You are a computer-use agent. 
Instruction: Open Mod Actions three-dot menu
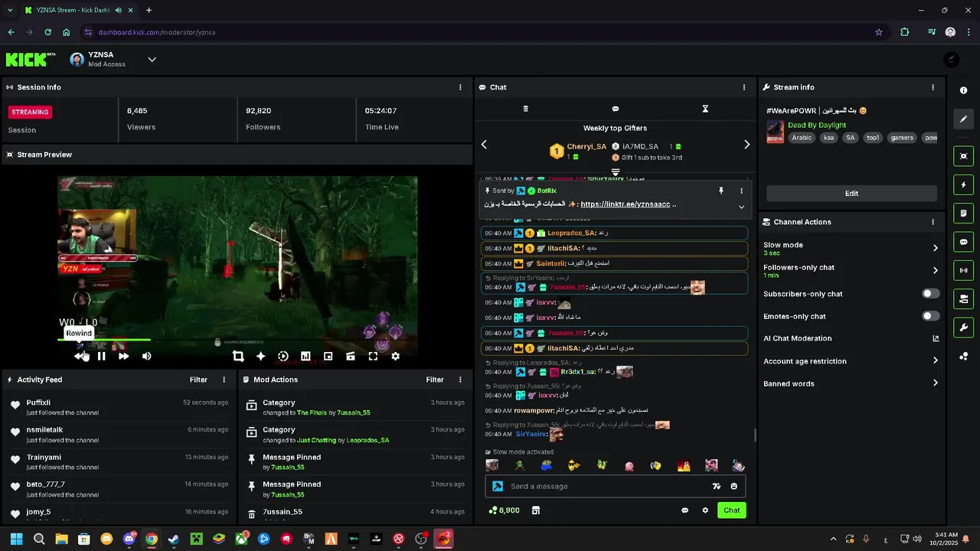(x=460, y=380)
